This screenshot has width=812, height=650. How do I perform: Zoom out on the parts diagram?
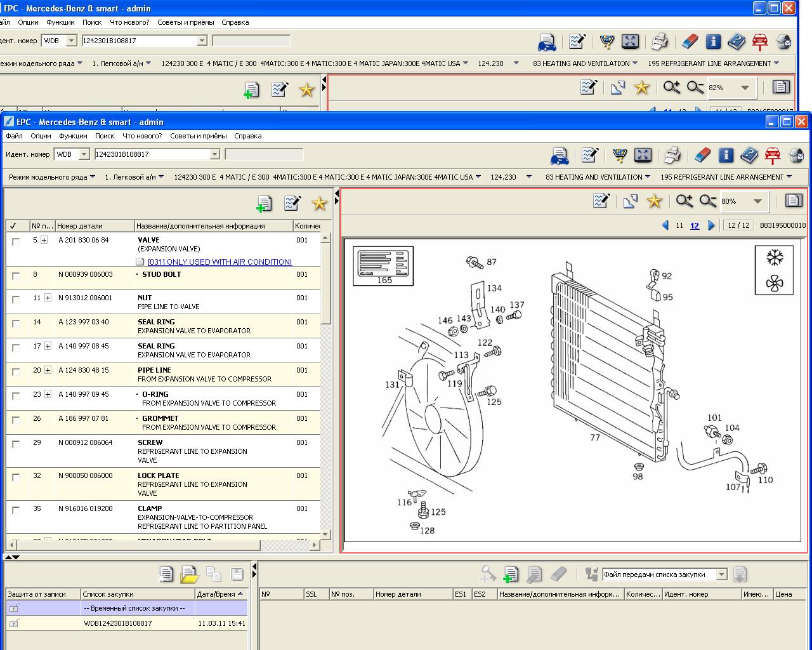pyautogui.click(x=707, y=201)
